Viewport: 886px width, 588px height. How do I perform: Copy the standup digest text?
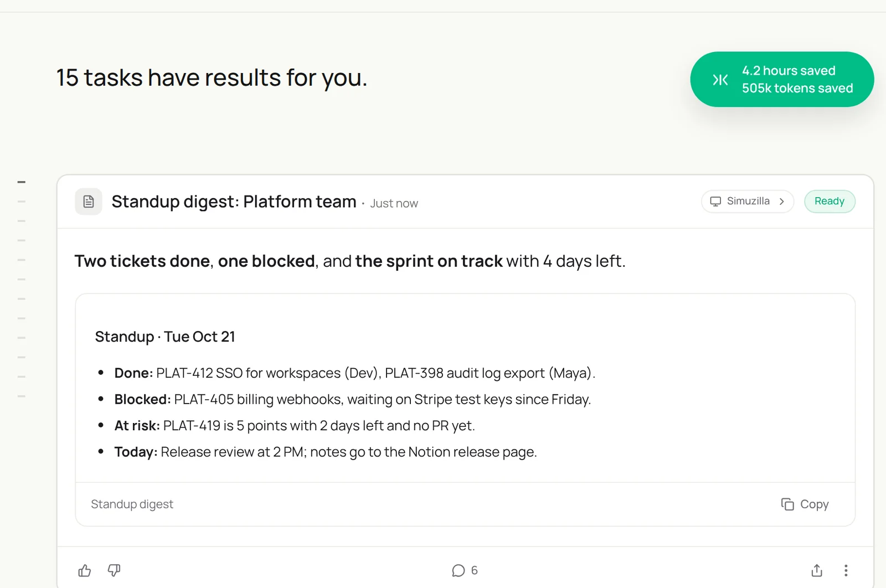[x=805, y=504]
